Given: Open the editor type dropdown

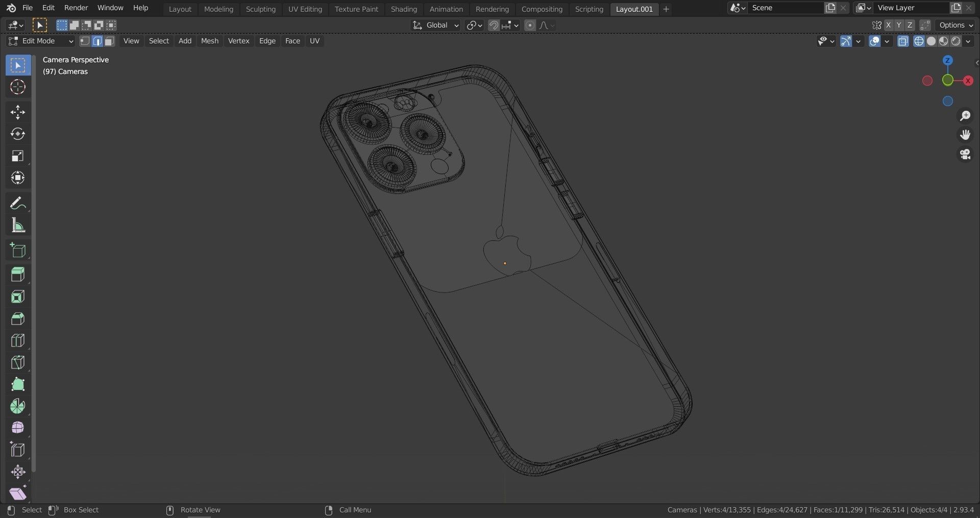Looking at the screenshot, I should [16, 25].
